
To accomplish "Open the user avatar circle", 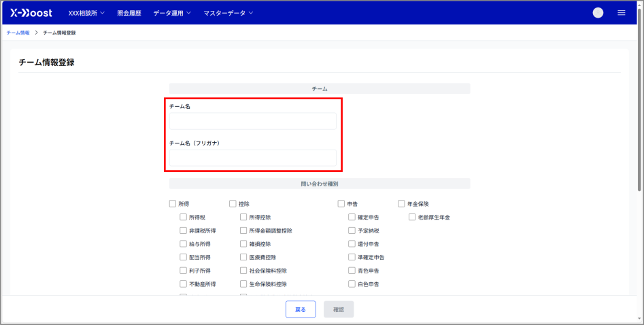I will [x=598, y=13].
